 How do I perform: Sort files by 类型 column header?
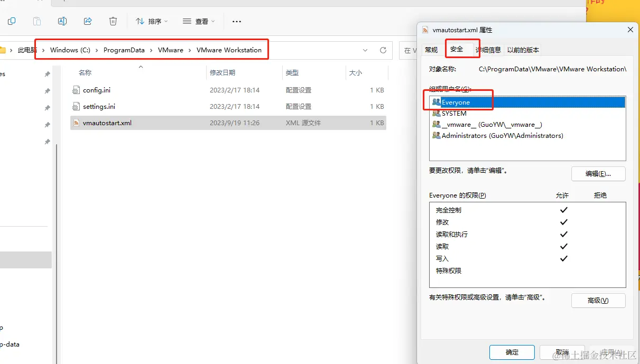(292, 73)
